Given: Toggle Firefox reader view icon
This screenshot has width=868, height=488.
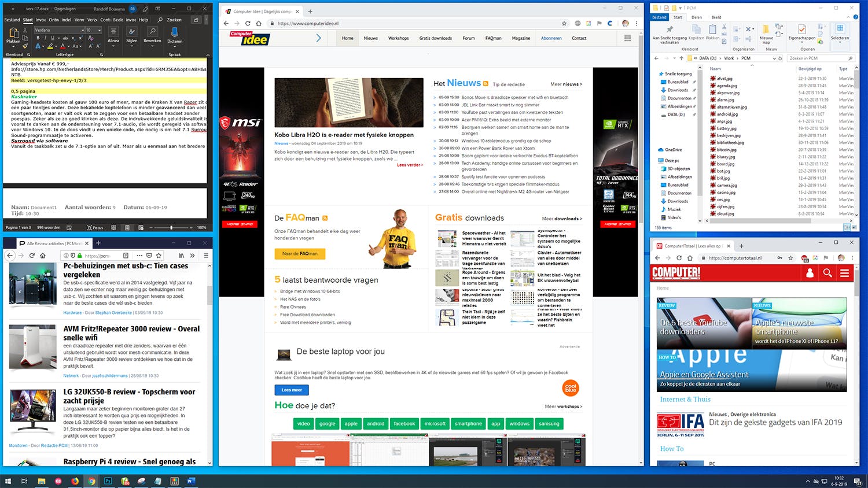Looking at the screenshot, I should point(126,255).
